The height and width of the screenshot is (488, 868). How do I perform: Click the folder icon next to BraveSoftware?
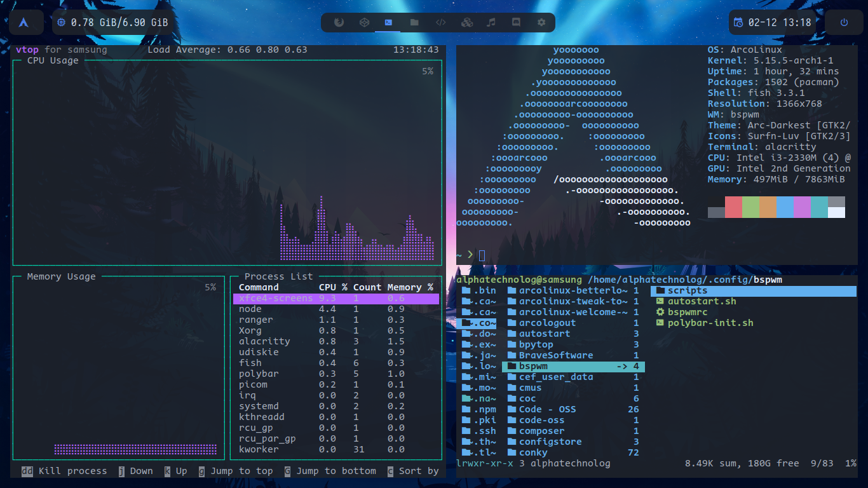tap(512, 355)
